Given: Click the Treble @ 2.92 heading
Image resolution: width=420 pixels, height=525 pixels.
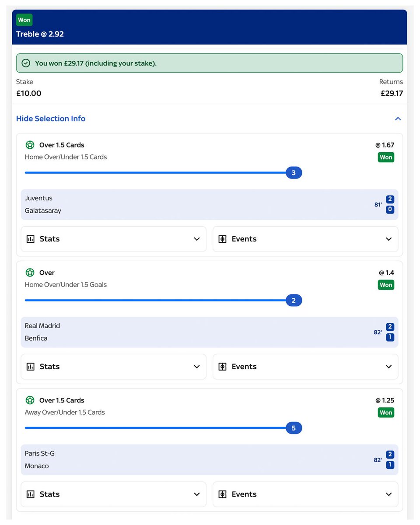Looking at the screenshot, I should 40,34.
